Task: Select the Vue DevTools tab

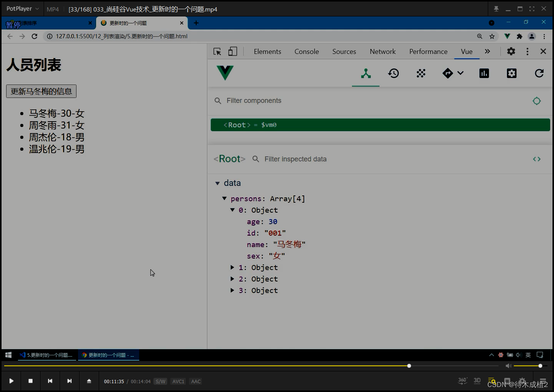Action: tap(467, 52)
